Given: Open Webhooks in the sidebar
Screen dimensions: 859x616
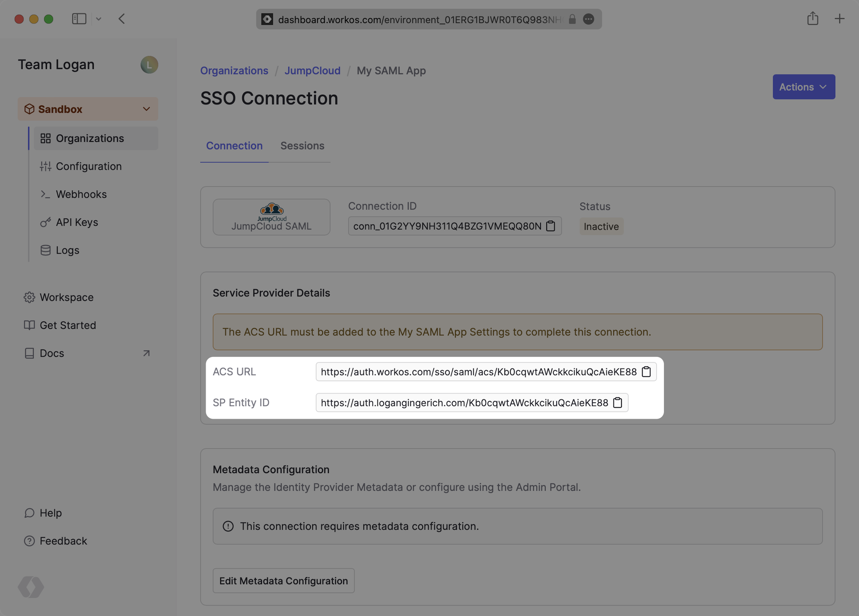Looking at the screenshot, I should (81, 194).
